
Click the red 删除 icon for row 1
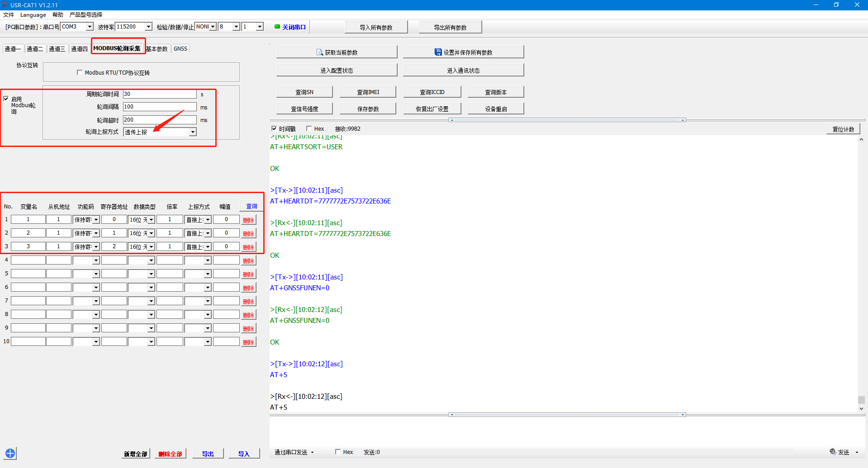(x=248, y=220)
